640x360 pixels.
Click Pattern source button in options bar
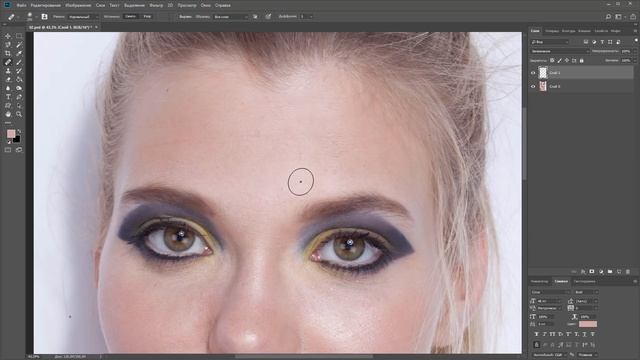pyautogui.click(x=147, y=17)
